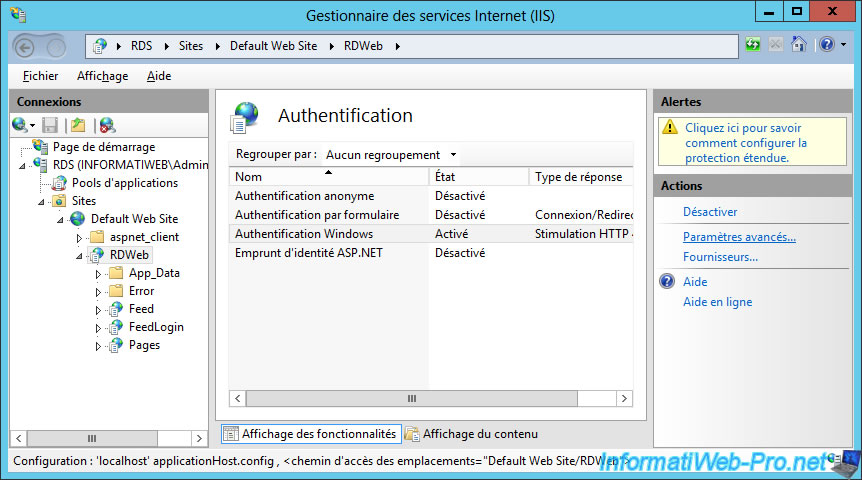Image resolution: width=862 pixels, height=480 pixels.
Task: Collapse the Default Web Site node
Action: pyautogui.click(x=60, y=220)
